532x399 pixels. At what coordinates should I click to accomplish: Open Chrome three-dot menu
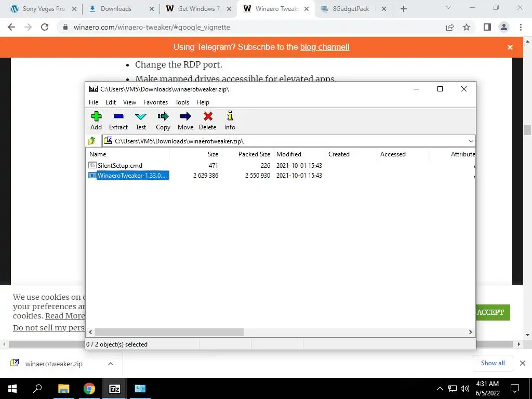521,27
